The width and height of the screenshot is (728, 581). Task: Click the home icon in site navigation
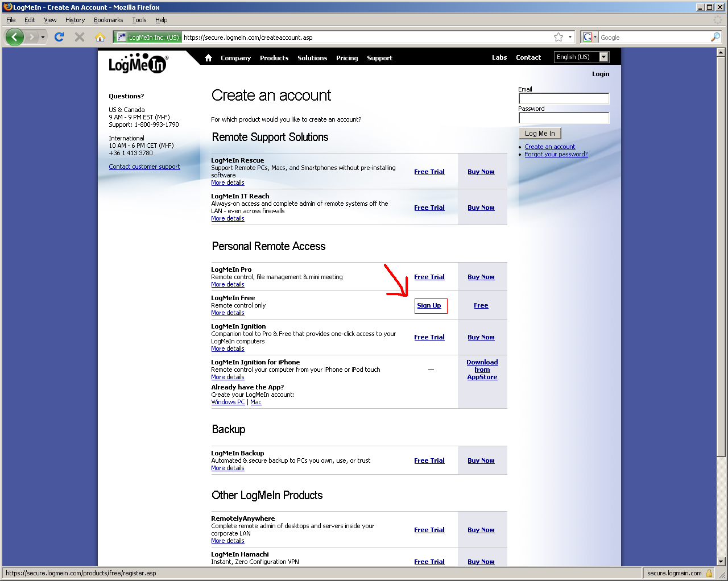(x=208, y=57)
